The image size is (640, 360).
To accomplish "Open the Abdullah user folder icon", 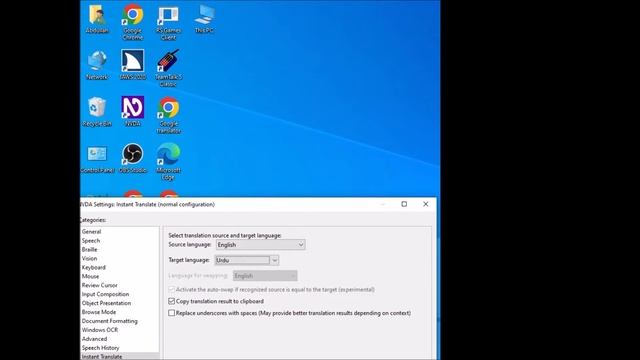I will (x=97, y=19).
